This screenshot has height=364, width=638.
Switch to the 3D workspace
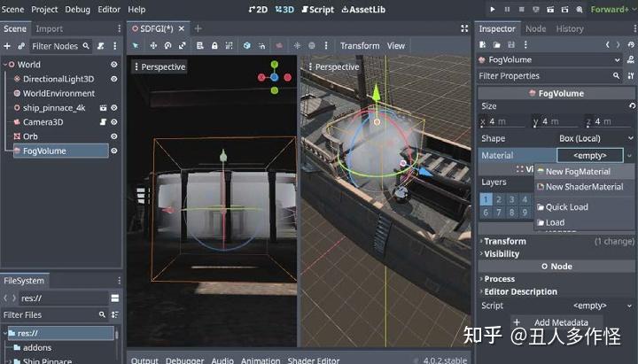tap(284, 10)
